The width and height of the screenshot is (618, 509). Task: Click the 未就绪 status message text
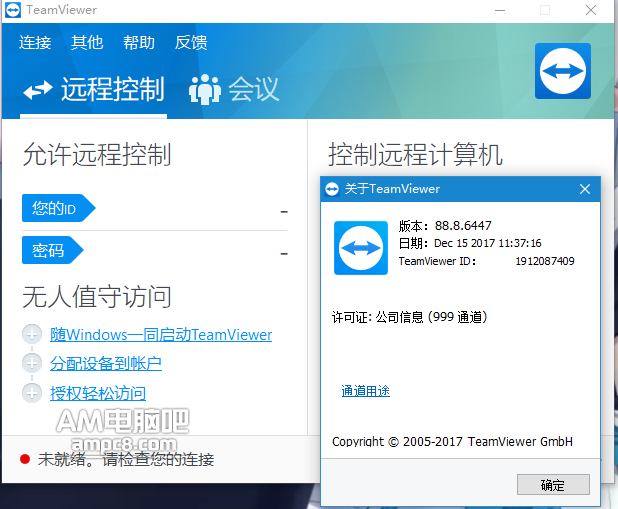pos(126,459)
